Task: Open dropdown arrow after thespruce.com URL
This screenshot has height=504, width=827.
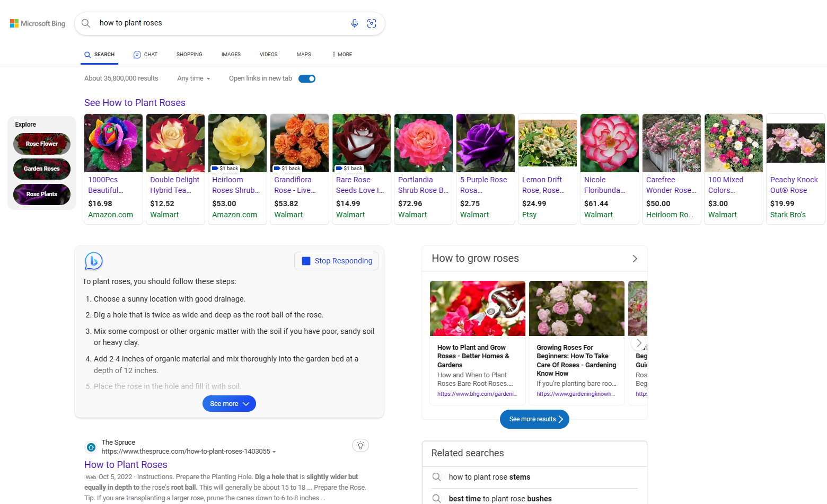Action: tap(274, 452)
